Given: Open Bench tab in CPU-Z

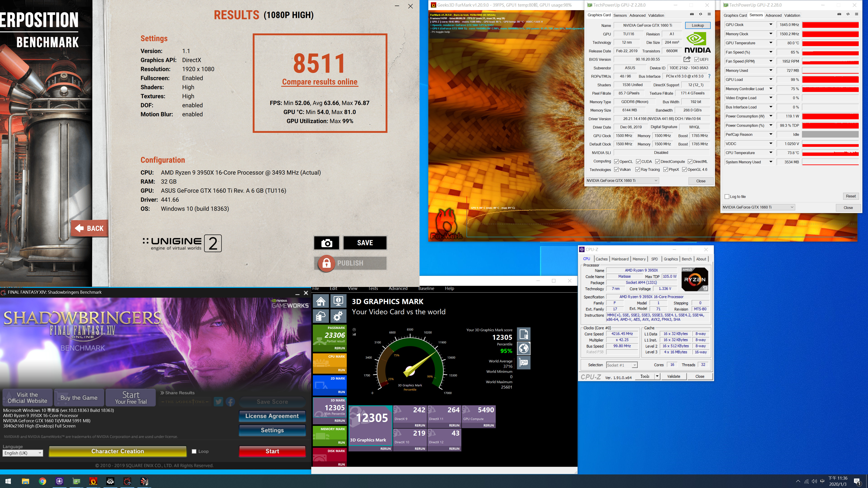Looking at the screenshot, I should [x=686, y=259].
